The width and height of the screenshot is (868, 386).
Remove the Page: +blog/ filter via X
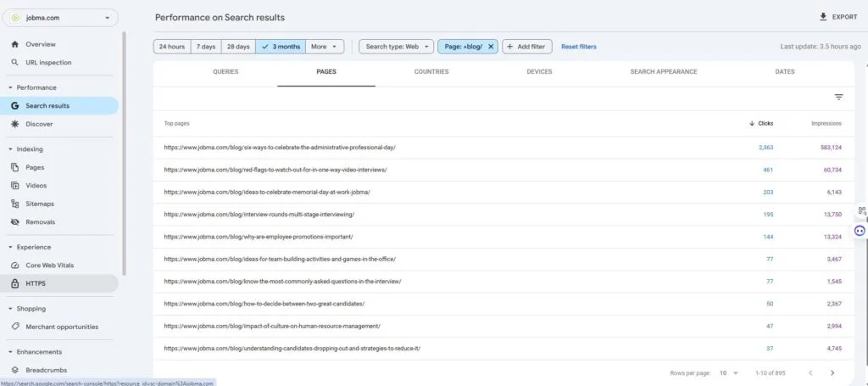coord(491,47)
